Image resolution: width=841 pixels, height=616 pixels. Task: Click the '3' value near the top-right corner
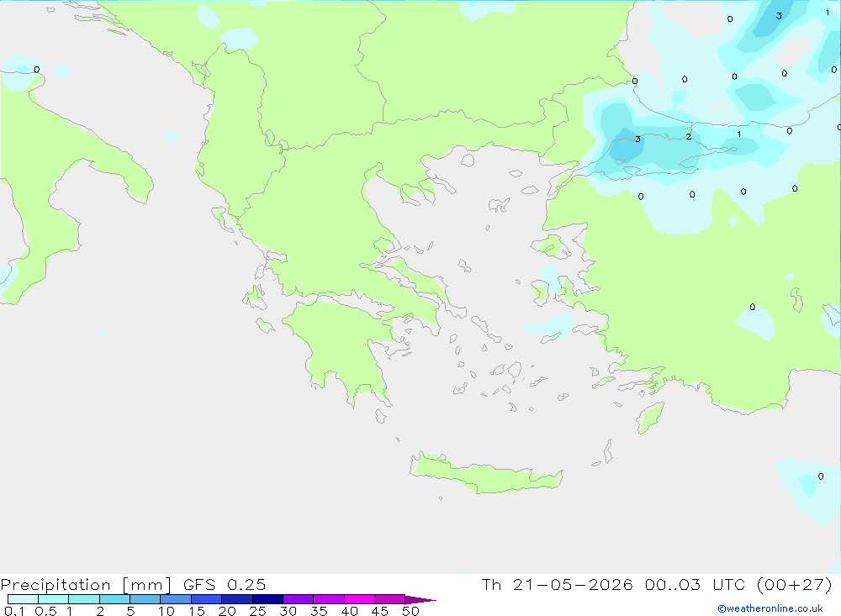tap(779, 16)
